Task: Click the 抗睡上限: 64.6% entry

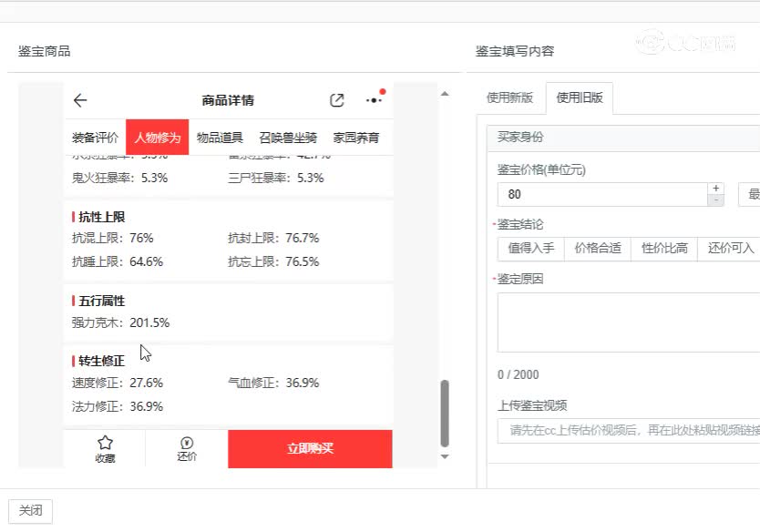Action: coord(118,262)
